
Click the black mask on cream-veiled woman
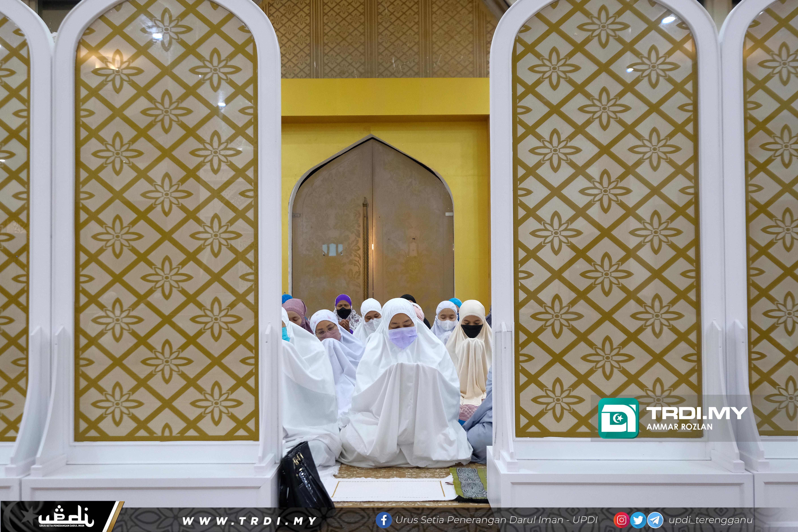pyautogui.click(x=472, y=330)
